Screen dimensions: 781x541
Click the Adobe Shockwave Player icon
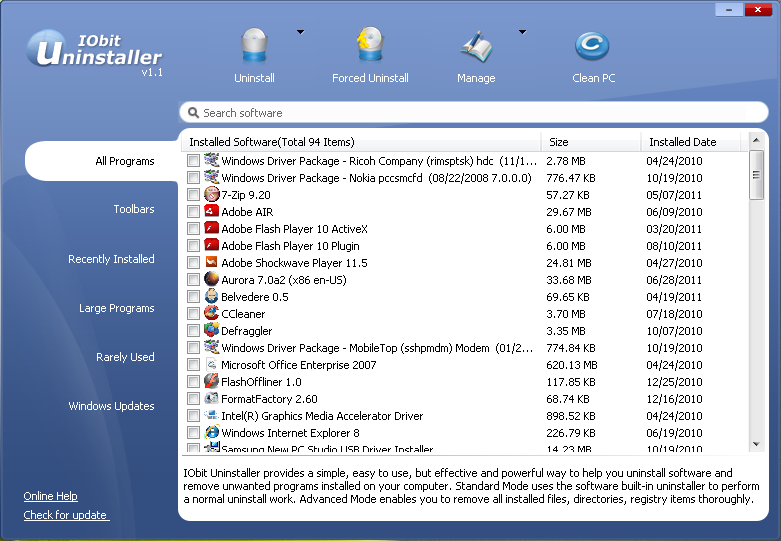pyautogui.click(x=212, y=262)
